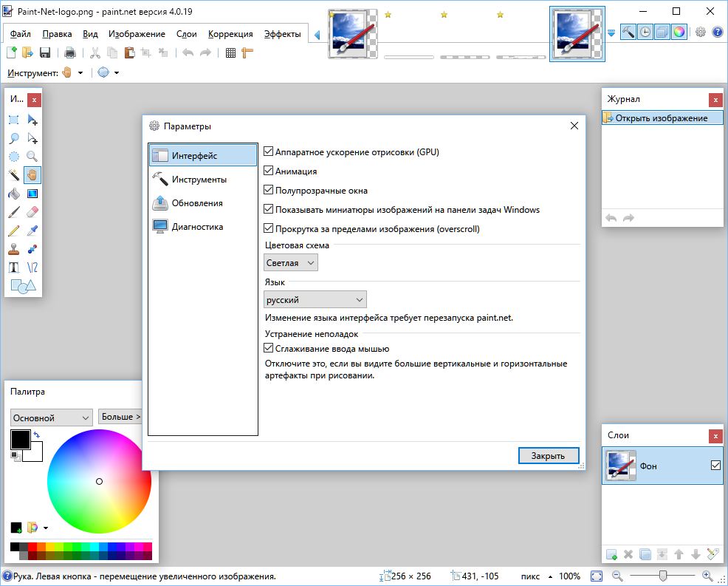Viewport: 728px width, 586px height.
Task: Disable Полупрозрачные окна checkbox
Action: [268, 190]
